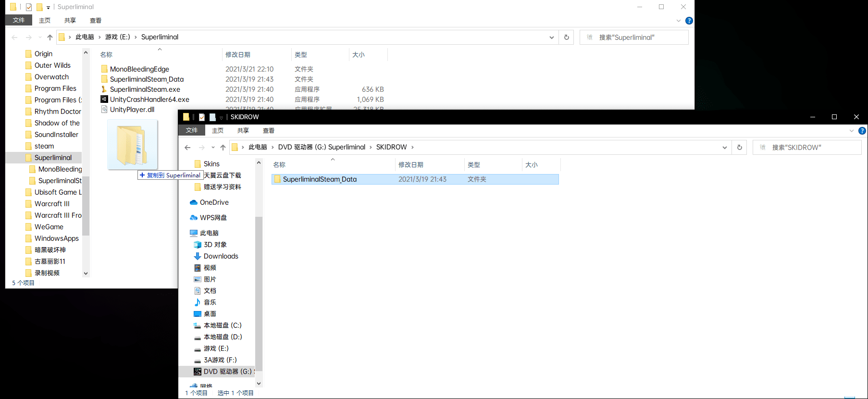The image size is (868, 399).
Task: Expand the chevron after 游戏 (E:) in the address bar
Action: pyautogui.click(x=136, y=37)
